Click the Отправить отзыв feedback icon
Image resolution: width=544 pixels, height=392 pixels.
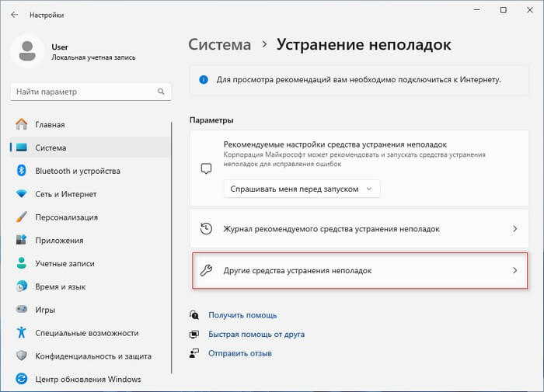pyautogui.click(x=194, y=353)
